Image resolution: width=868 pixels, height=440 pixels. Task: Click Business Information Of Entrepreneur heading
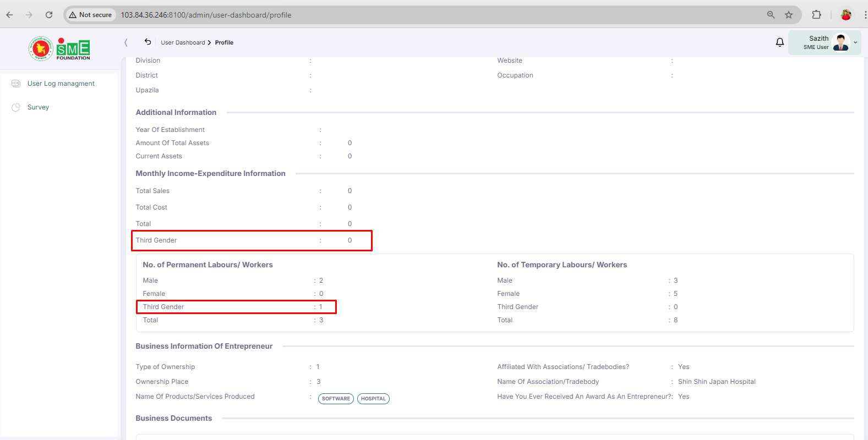pos(204,346)
